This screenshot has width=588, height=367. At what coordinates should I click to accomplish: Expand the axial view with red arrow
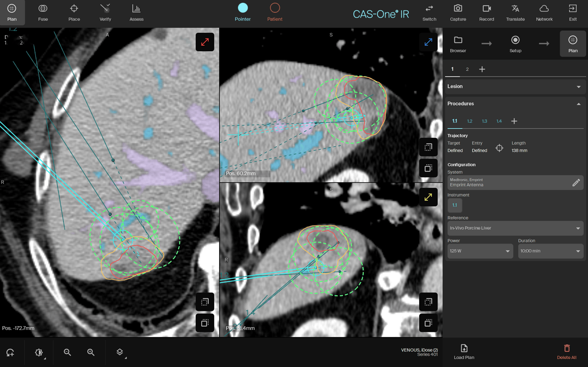(x=205, y=42)
